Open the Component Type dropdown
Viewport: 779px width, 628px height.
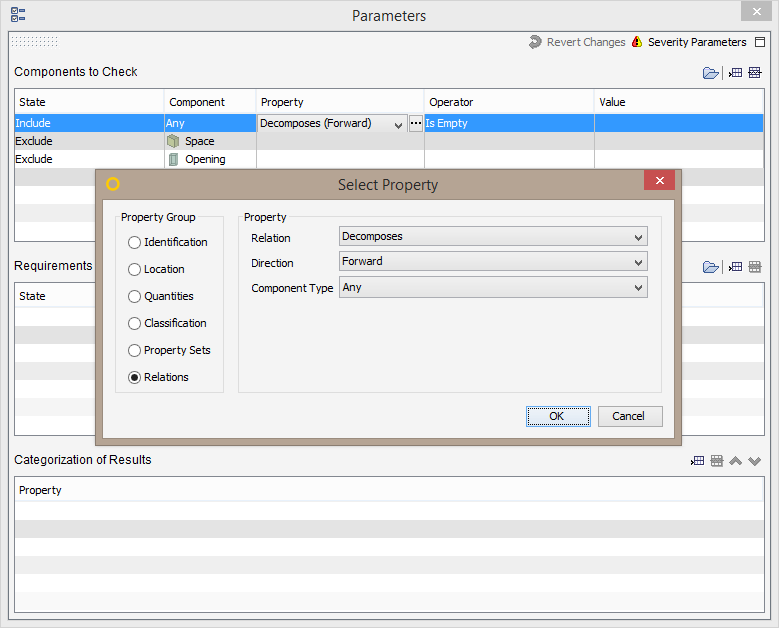click(x=493, y=287)
